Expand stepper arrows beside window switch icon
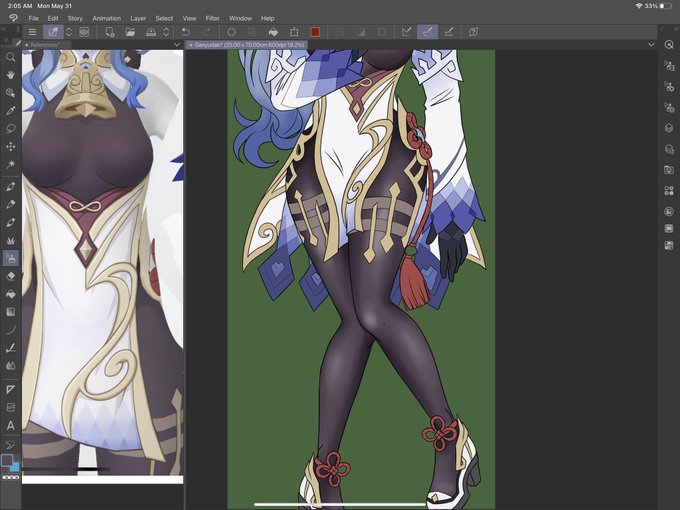 [x=69, y=32]
